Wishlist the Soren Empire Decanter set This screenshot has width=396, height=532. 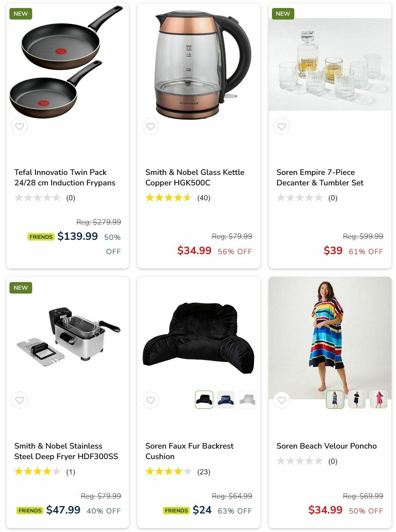[282, 126]
